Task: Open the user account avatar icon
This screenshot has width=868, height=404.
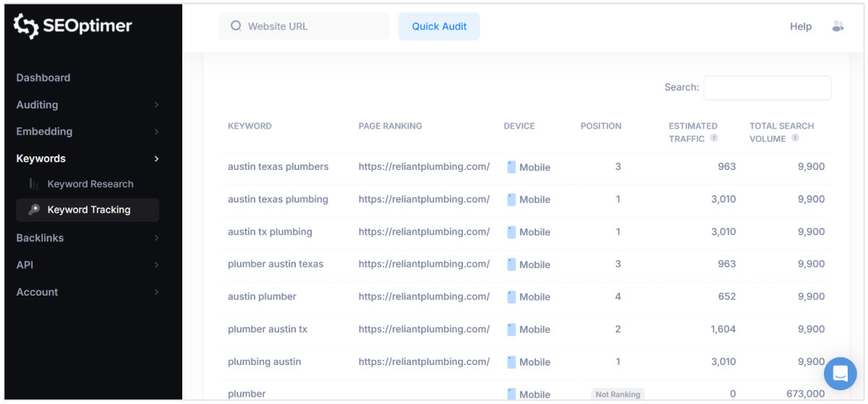Action: point(838,26)
